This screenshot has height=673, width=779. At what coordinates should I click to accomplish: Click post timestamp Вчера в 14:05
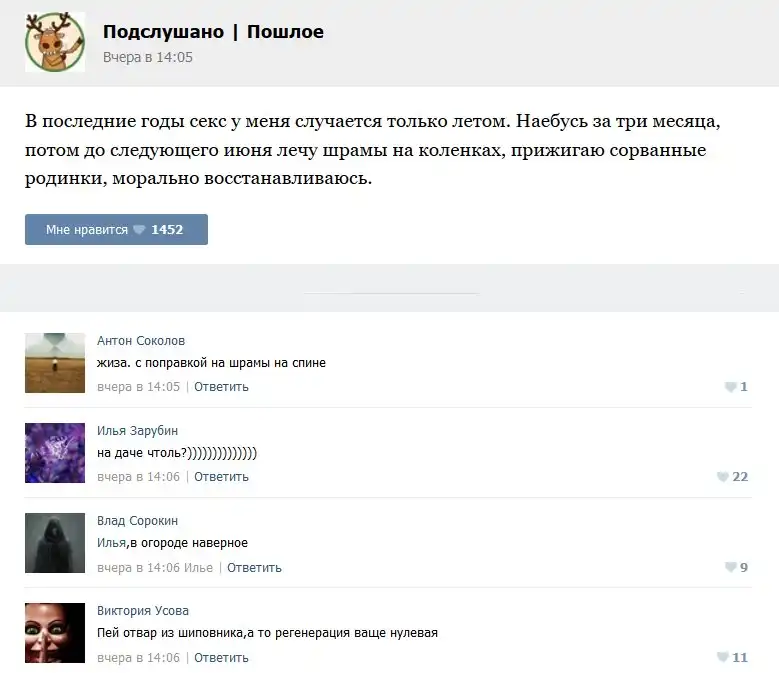(148, 57)
